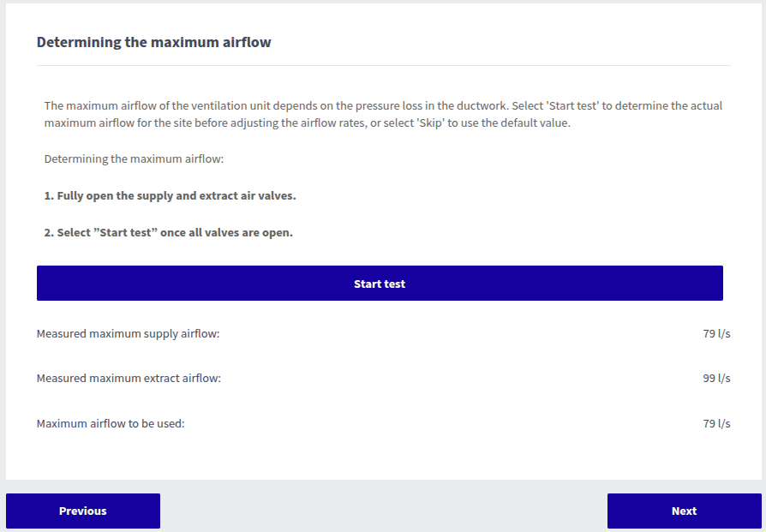Click the gray footer between Previous and Next
Image resolution: width=766 pixels, height=532 pixels.
click(x=383, y=511)
